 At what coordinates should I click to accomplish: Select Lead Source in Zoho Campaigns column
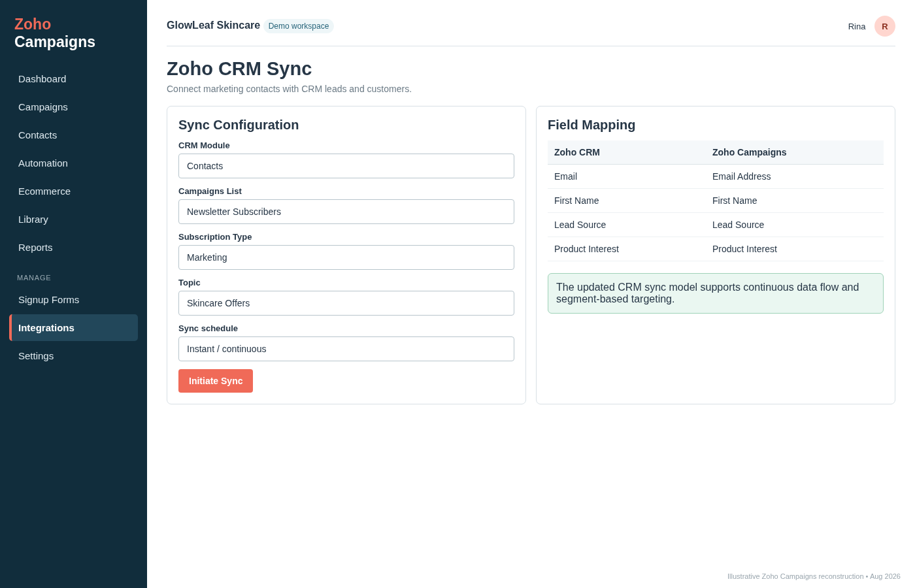pyautogui.click(x=795, y=225)
